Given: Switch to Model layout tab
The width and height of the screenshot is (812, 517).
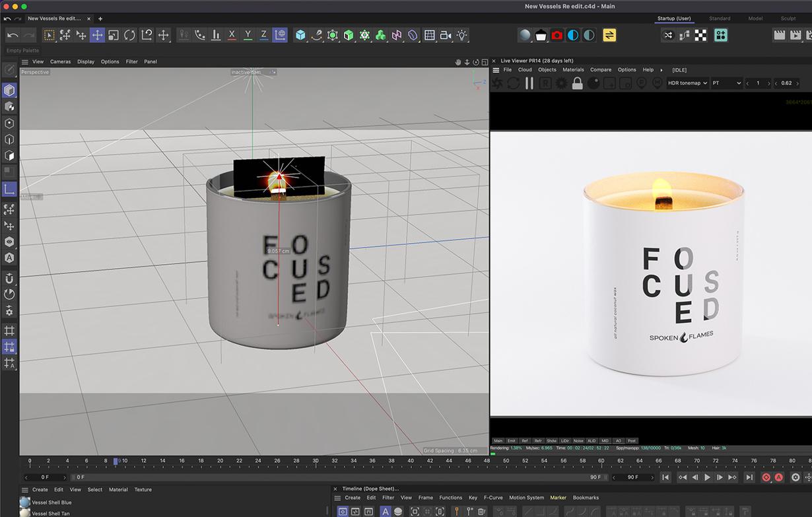Looking at the screenshot, I should click(x=755, y=18).
